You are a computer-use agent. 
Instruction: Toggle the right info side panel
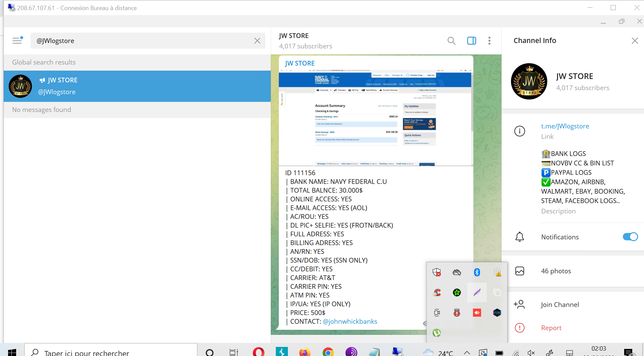(472, 41)
